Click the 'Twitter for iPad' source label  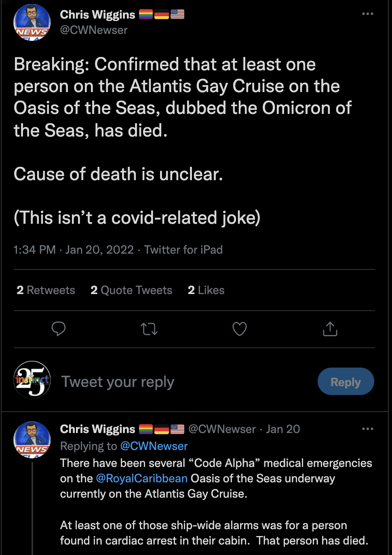tap(183, 250)
